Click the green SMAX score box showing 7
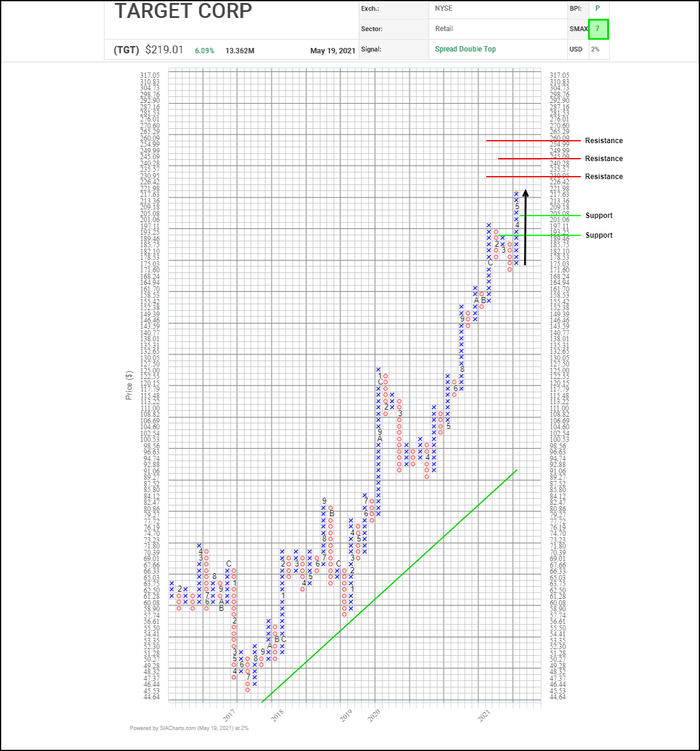 click(x=598, y=29)
